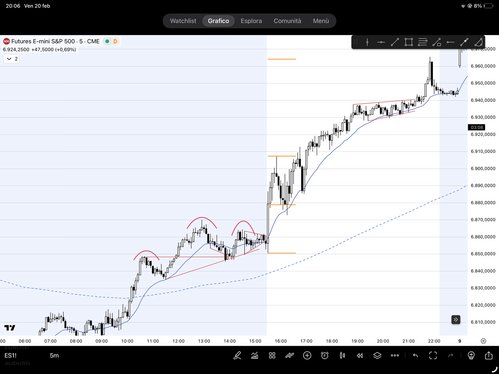Open time axis settings gear icon

point(483,341)
